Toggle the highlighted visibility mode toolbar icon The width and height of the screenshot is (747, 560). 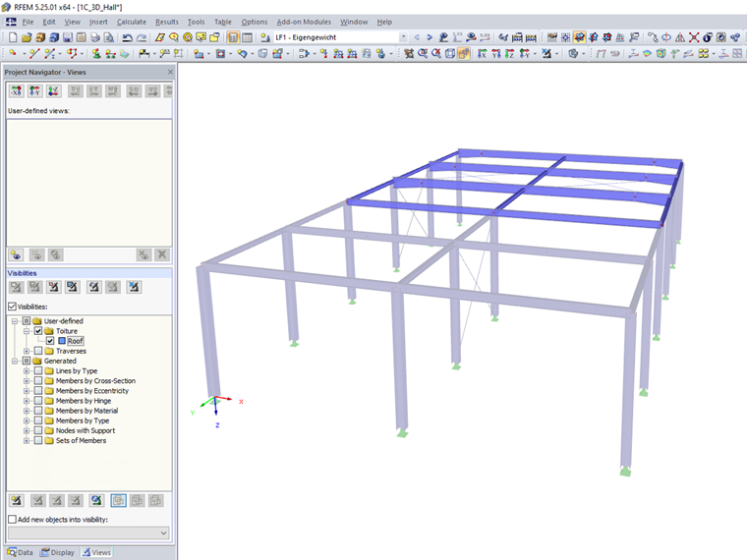coord(579,37)
